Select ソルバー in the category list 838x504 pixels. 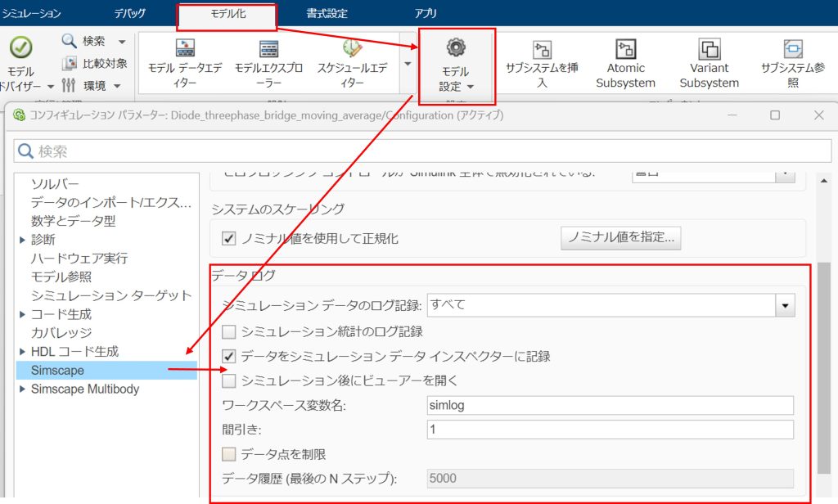point(55,183)
